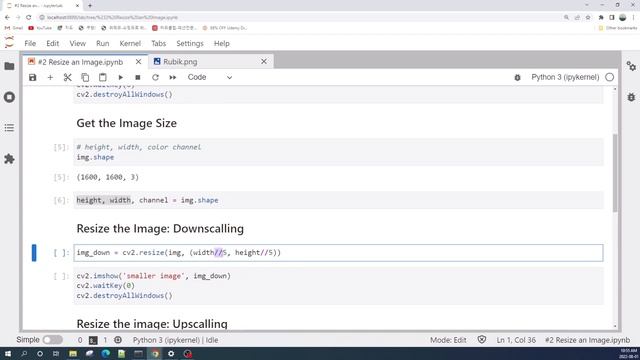This screenshot has height=360, width=640.
Task: Click Resize the image: Upscalling heading
Action: [152, 324]
